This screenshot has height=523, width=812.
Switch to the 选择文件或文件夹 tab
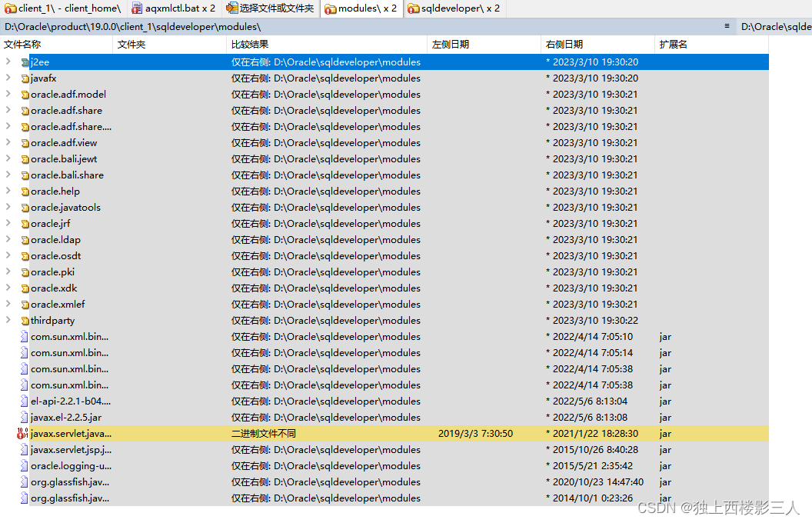271,8
